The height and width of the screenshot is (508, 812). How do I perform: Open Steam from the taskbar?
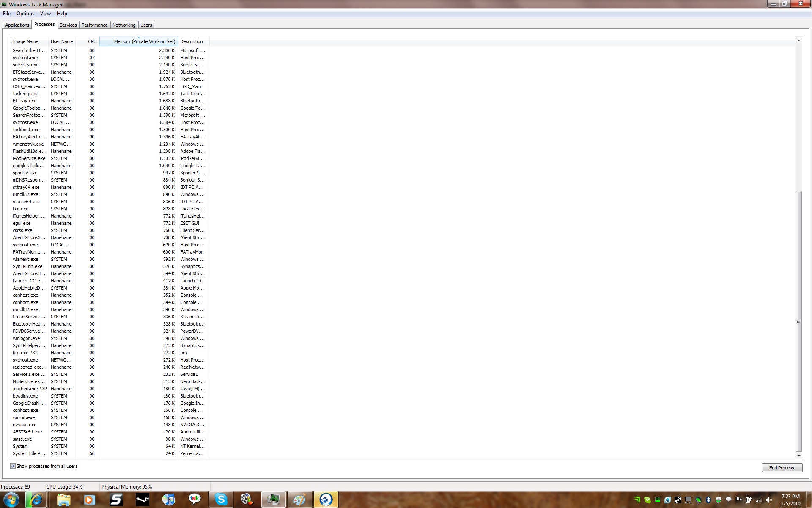pyautogui.click(x=142, y=500)
